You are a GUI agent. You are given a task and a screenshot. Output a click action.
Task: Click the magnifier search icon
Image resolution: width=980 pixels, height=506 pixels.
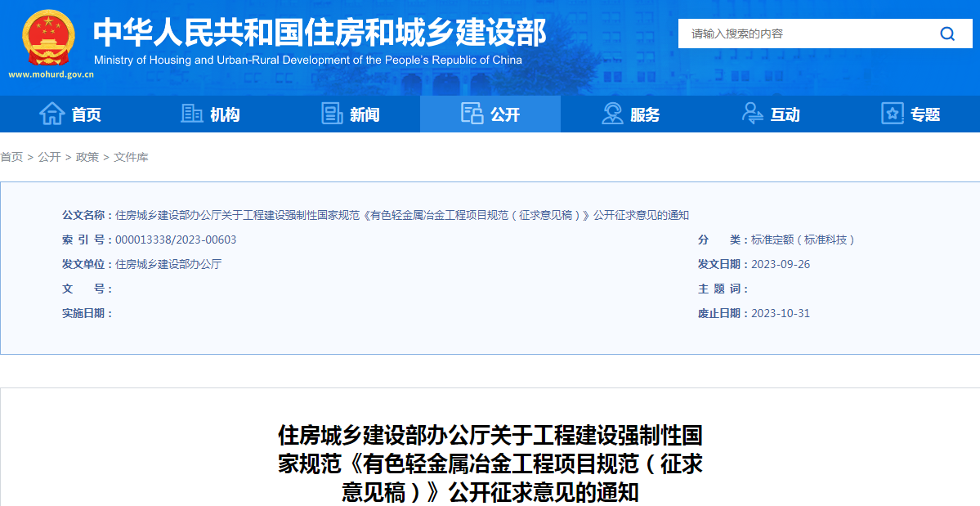(x=947, y=34)
